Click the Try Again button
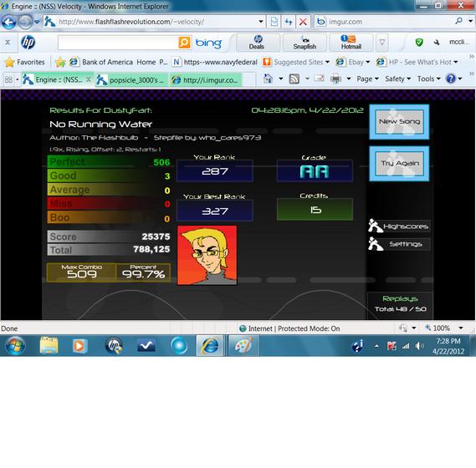This screenshot has width=476, height=468. coord(399,164)
